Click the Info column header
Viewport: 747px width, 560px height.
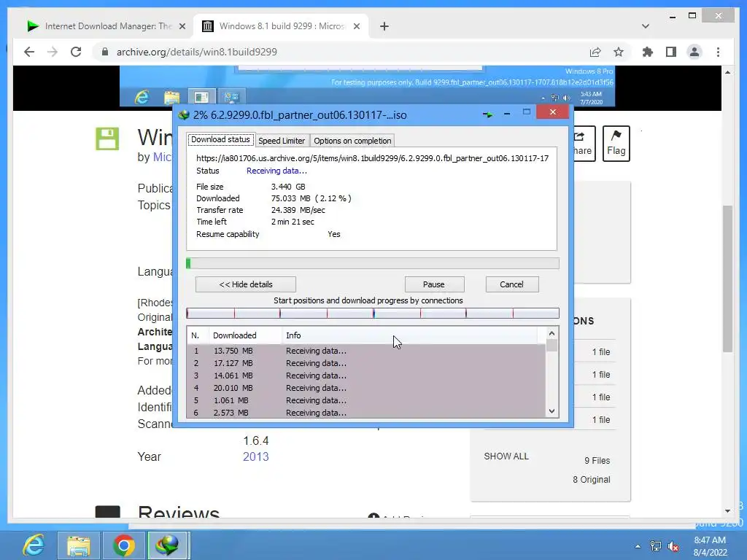point(410,335)
